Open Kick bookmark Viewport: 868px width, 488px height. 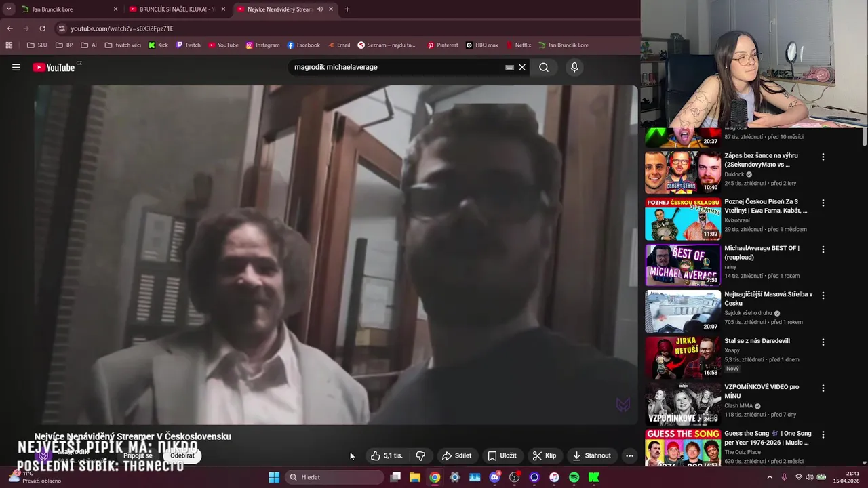(158, 45)
